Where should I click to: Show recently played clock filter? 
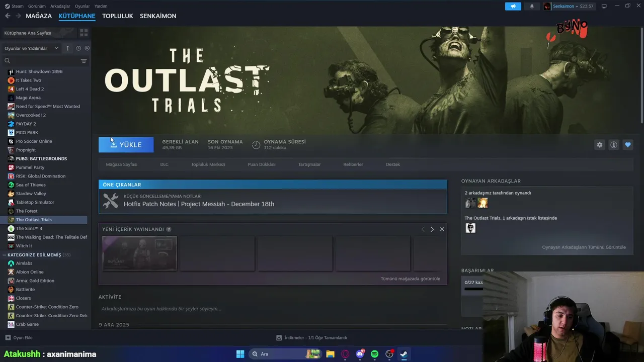point(78,48)
